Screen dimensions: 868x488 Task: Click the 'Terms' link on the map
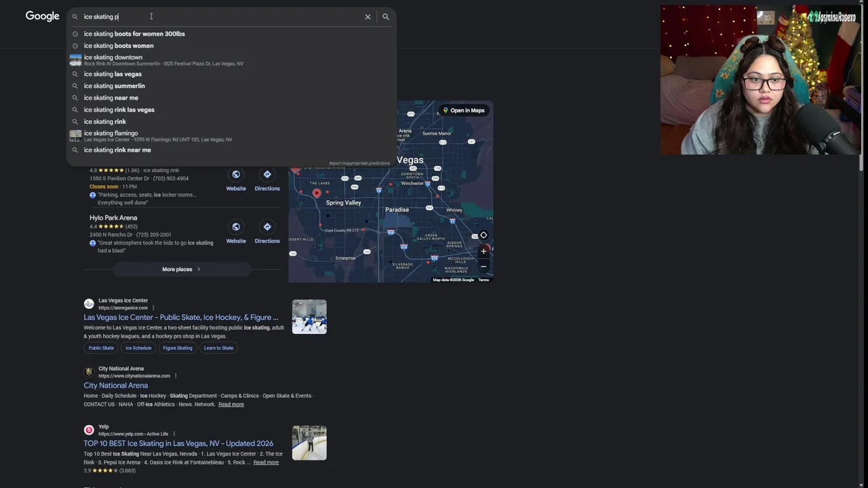484,280
